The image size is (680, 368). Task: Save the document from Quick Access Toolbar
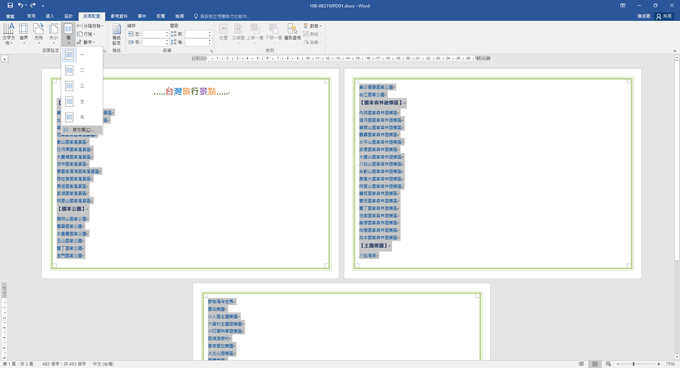(10, 6)
